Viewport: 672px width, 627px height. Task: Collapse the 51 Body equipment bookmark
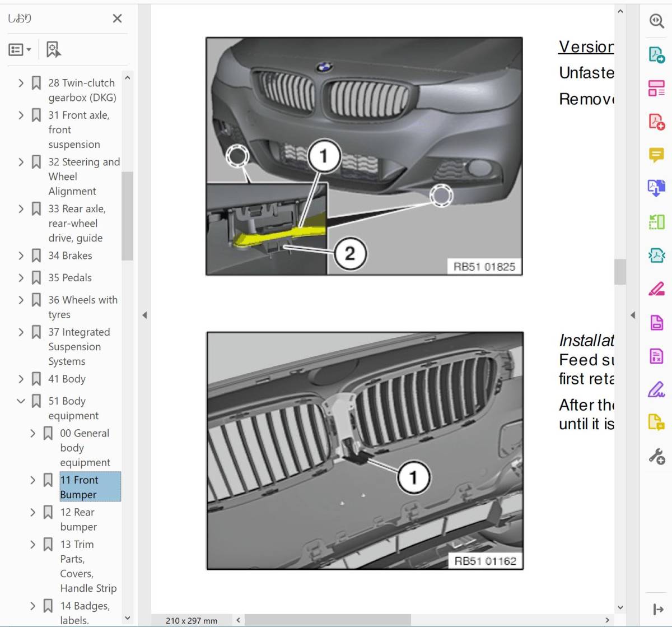tap(21, 401)
